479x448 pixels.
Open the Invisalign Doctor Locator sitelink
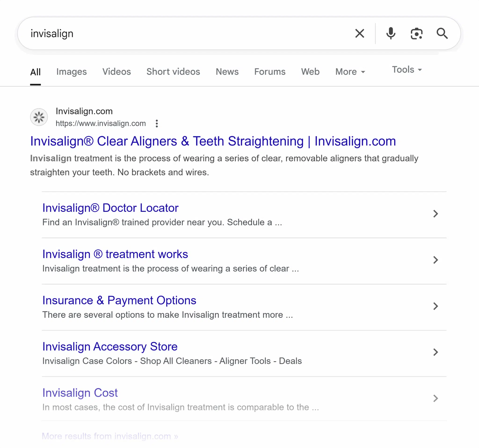pyautogui.click(x=110, y=208)
